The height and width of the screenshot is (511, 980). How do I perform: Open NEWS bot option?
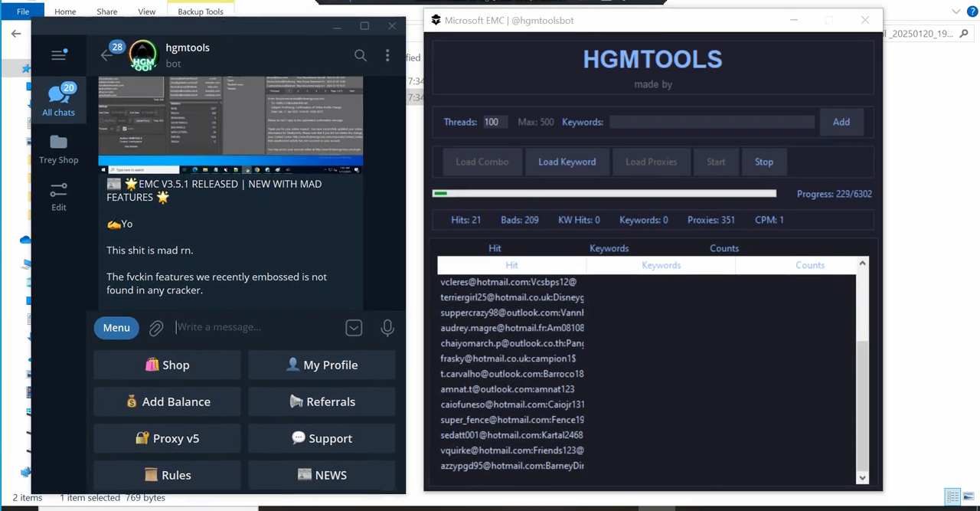(322, 475)
